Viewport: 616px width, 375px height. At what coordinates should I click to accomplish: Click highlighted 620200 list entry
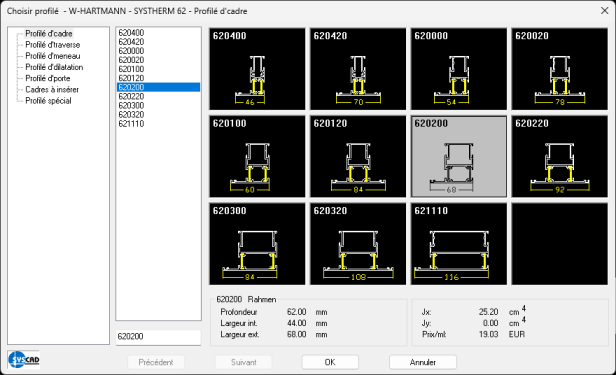tap(159, 87)
